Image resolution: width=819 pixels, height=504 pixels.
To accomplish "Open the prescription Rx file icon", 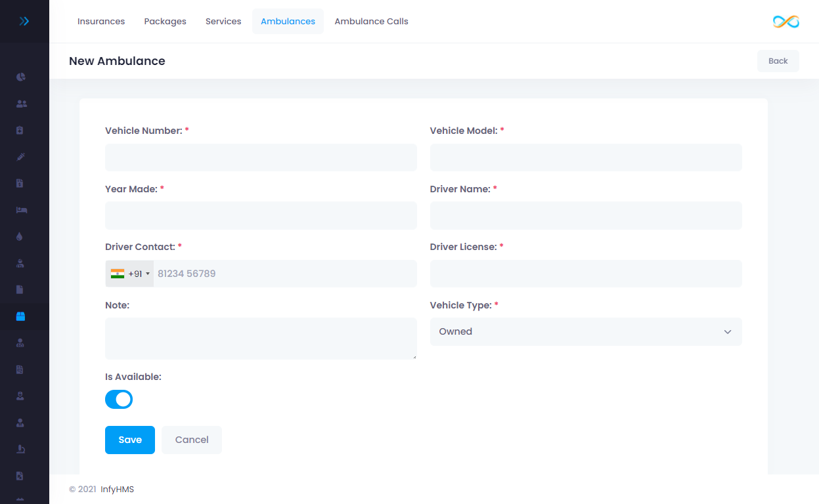I will pos(20,476).
